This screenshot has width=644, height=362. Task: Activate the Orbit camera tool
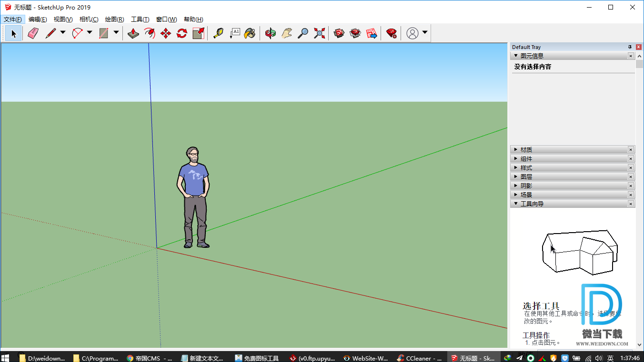click(271, 33)
